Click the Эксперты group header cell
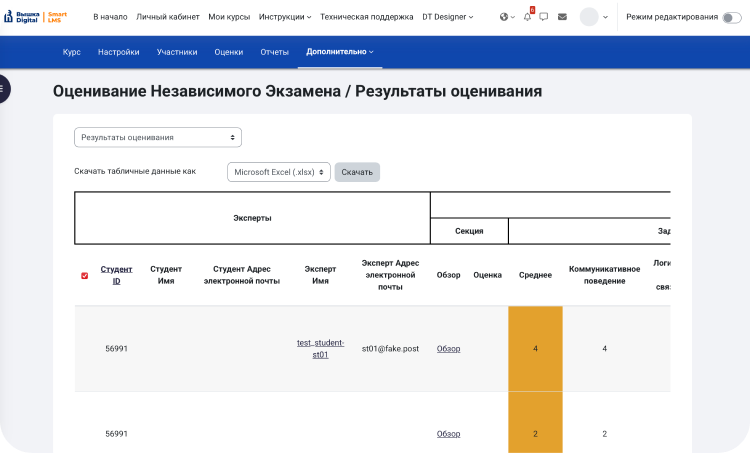Viewport: 750px width, 453px height. point(252,218)
